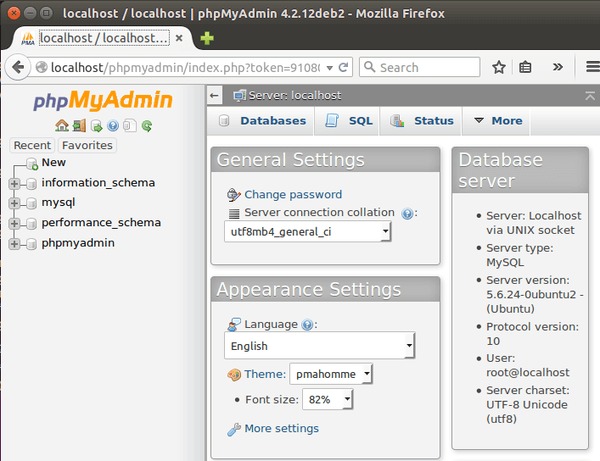
Task: Bookmark this page with the star icon
Action: 499,67
